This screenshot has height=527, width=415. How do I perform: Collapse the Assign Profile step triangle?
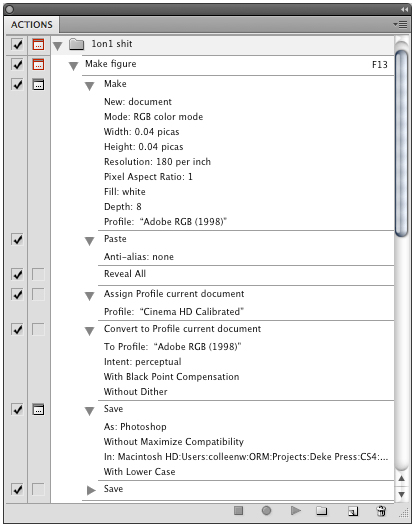(89, 296)
